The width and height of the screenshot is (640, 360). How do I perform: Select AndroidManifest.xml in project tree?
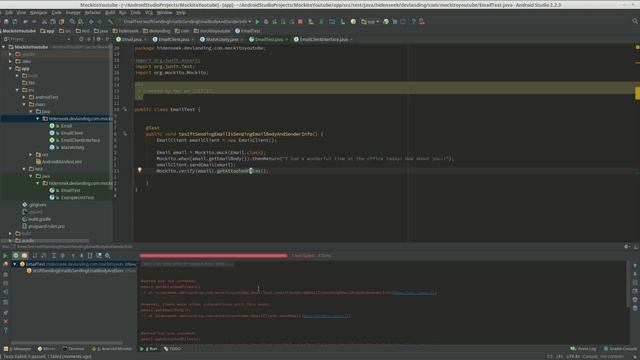click(62, 162)
